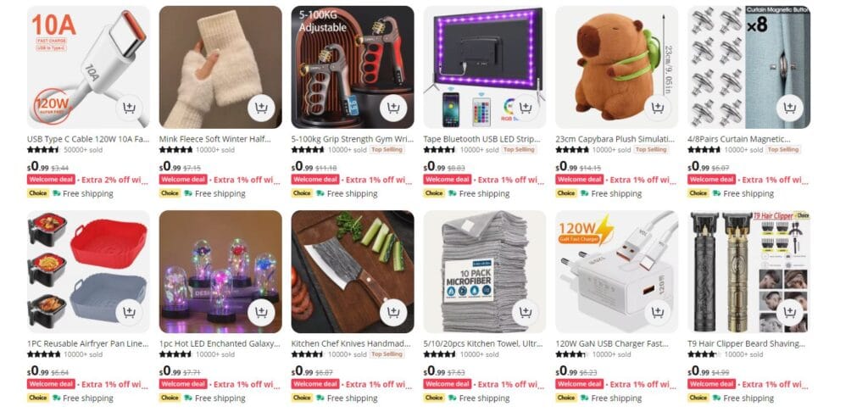View LED strip TV product image
The width and height of the screenshot is (868, 412).
pyautogui.click(x=484, y=67)
